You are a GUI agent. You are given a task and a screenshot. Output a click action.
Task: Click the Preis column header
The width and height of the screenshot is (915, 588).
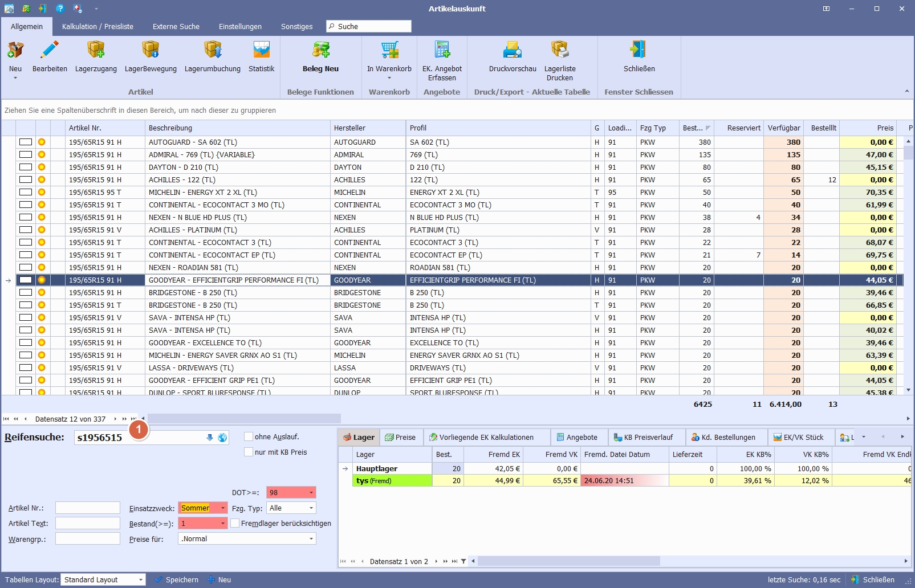coord(868,128)
